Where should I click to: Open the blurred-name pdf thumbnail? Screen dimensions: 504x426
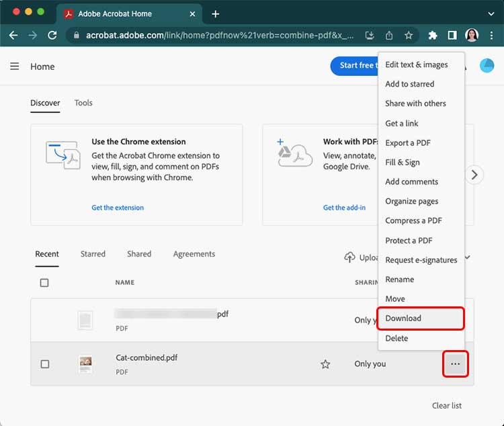[x=85, y=321]
